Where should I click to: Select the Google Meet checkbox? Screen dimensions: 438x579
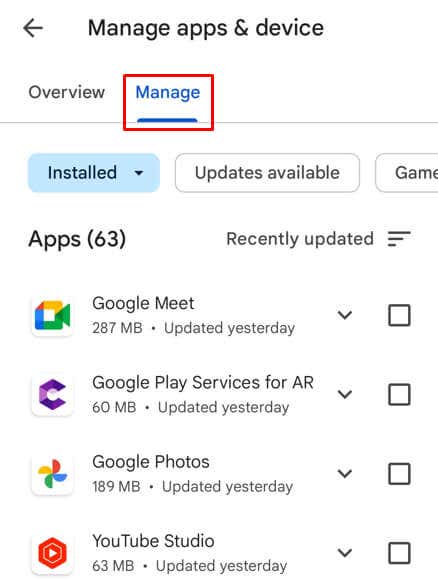tap(399, 315)
